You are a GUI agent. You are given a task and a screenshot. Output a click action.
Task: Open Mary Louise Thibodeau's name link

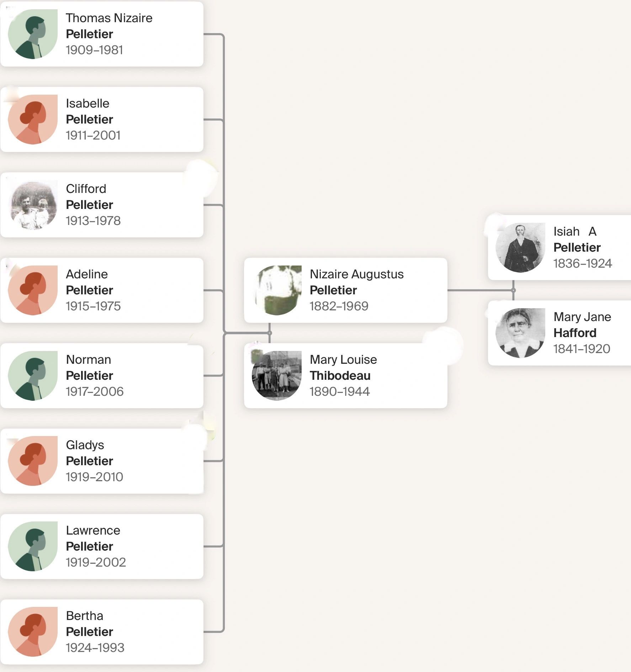(x=343, y=367)
